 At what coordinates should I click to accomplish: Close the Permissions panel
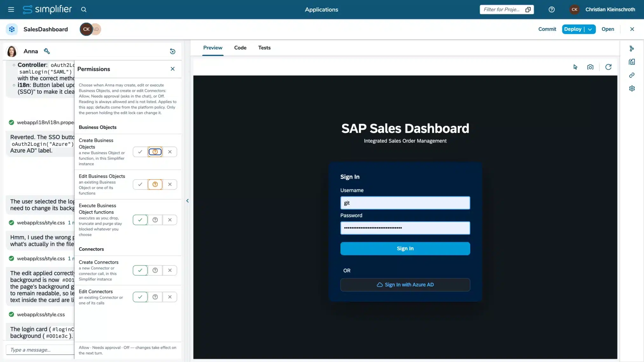[172, 69]
